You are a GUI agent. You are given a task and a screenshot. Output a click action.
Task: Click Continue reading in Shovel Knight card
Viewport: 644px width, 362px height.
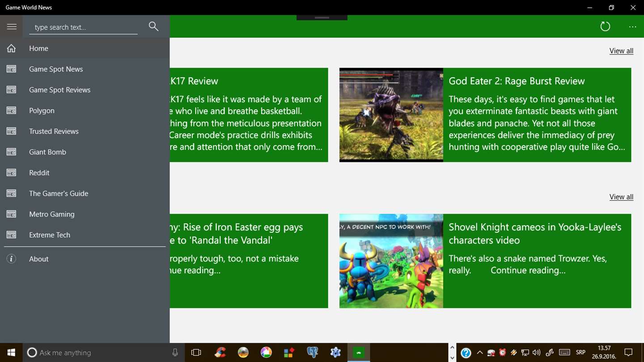pyautogui.click(x=528, y=270)
